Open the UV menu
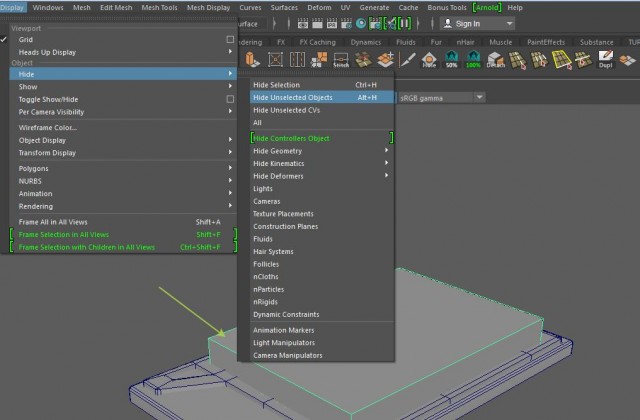 coord(345,7)
